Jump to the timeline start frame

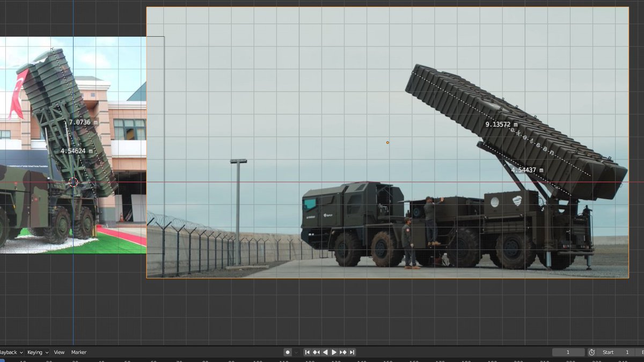pos(308,352)
